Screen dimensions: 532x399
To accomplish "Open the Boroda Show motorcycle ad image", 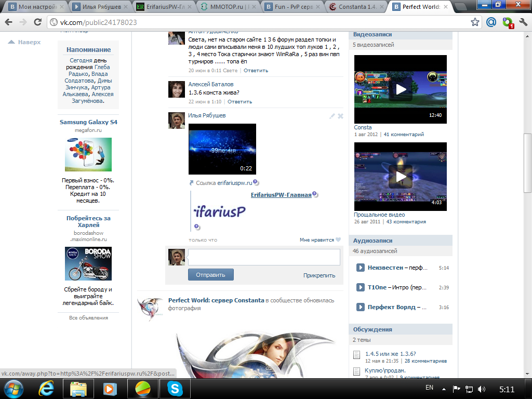I will (x=88, y=263).
